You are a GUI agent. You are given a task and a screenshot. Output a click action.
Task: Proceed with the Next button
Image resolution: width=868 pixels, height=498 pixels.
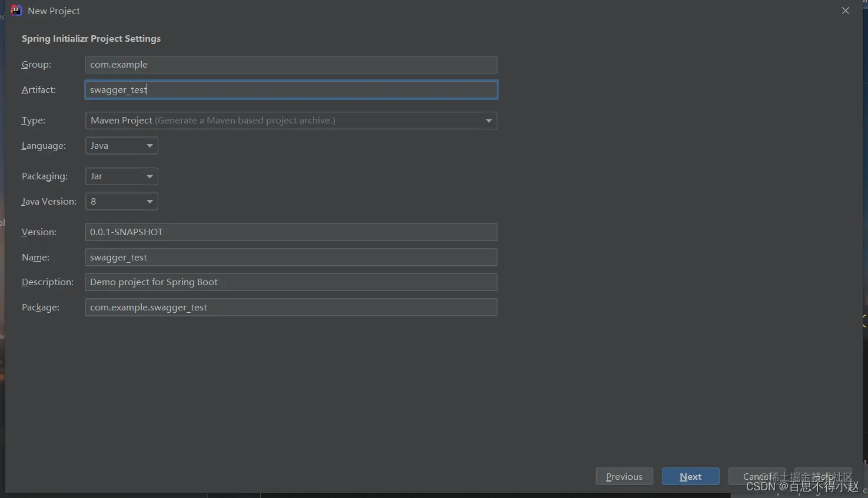(691, 476)
